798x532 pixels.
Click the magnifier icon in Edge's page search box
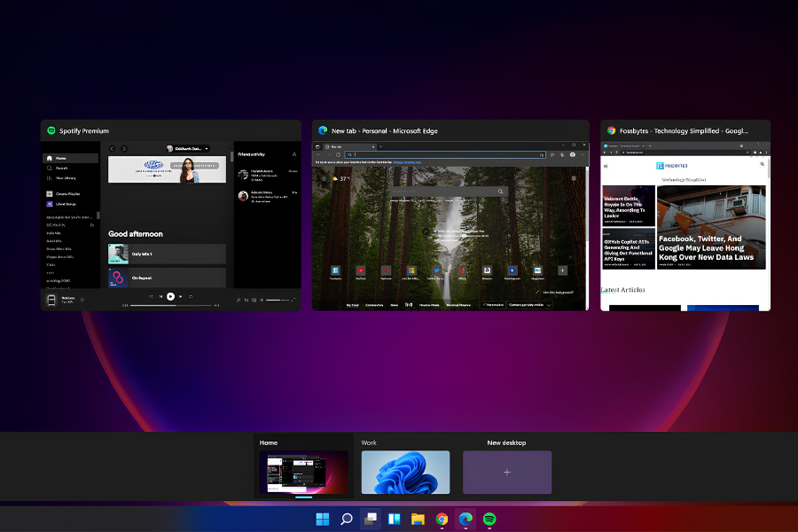click(501, 192)
